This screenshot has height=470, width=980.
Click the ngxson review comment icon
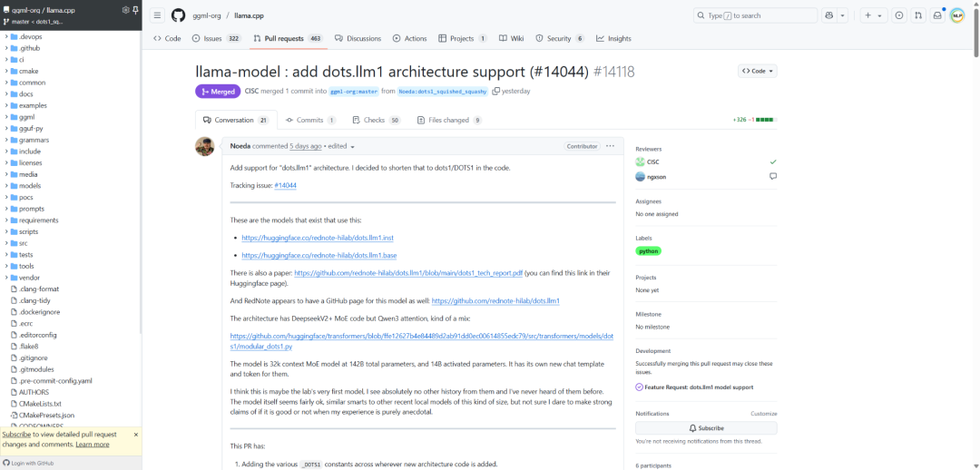(x=773, y=177)
